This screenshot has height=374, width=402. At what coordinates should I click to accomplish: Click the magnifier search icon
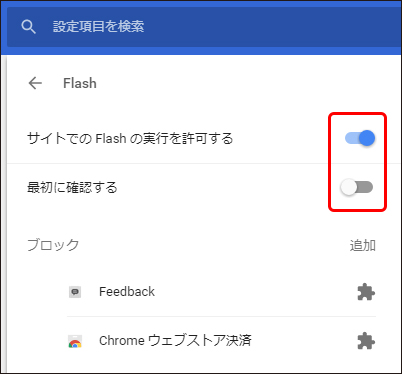[x=28, y=27]
